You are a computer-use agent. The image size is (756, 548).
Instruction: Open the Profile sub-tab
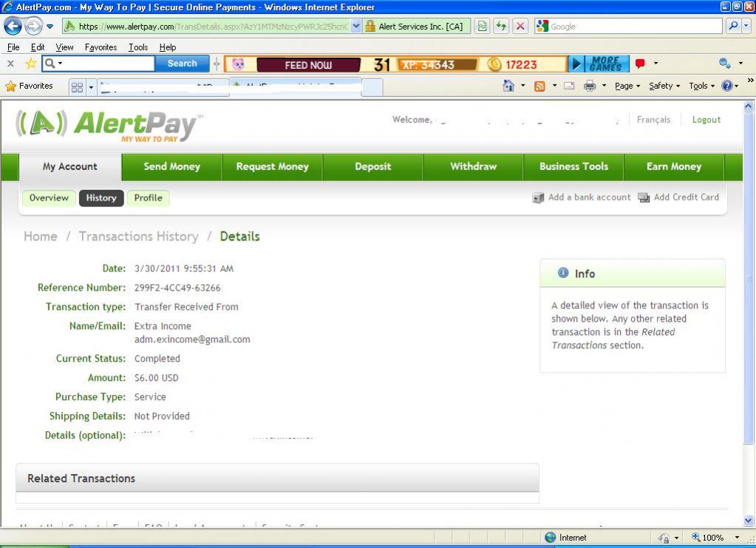coord(148,197)
